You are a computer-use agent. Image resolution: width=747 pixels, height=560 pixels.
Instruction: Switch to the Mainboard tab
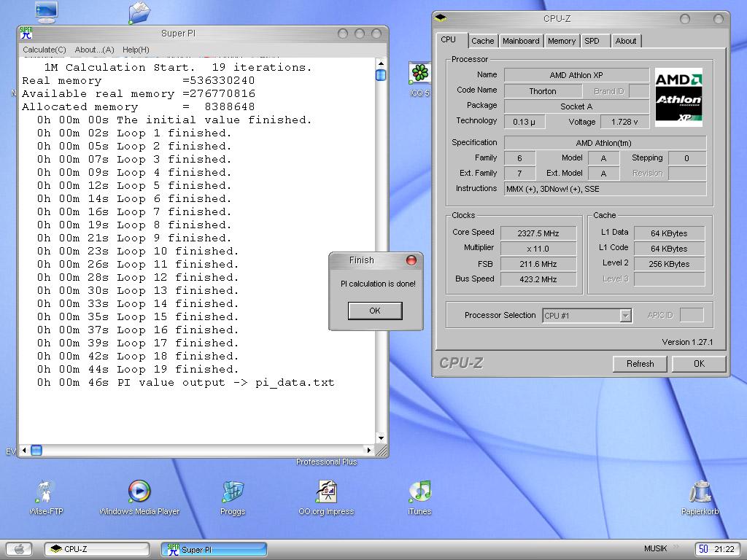pos(521,41)
